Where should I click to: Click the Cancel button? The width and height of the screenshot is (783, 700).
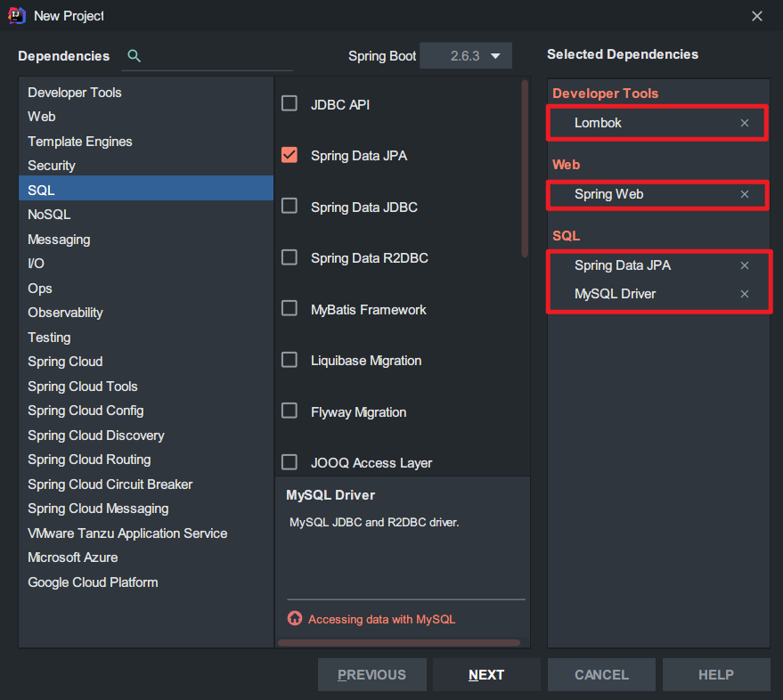click(x=601, y=674)
